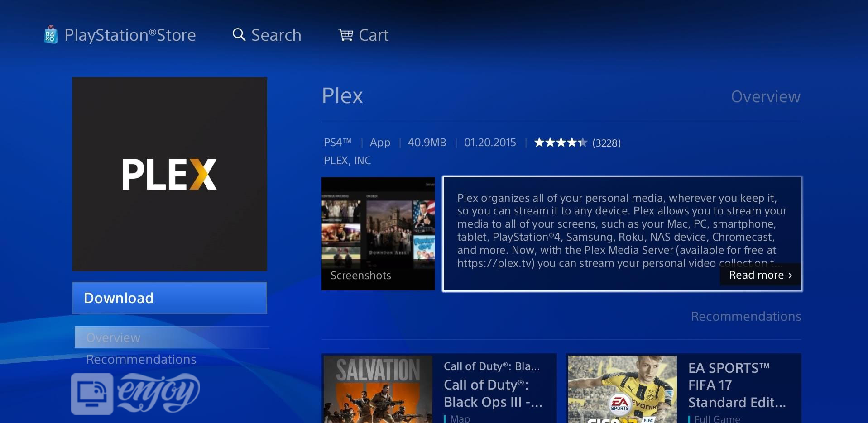Download the Plex app
This screenshot has height=423, width=868.
click(x=170, y=298)
